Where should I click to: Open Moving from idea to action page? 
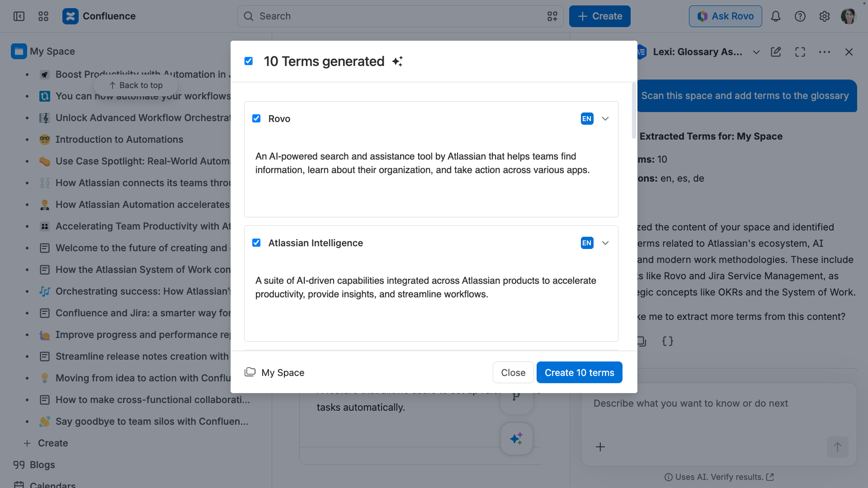143,378
